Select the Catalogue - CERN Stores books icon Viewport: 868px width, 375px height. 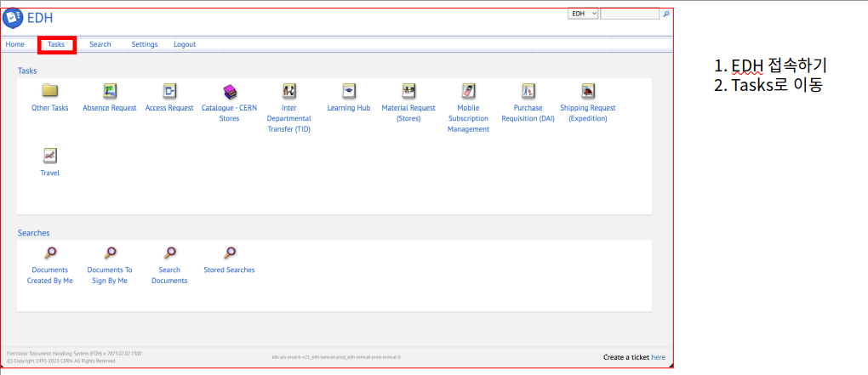(229, 91)
